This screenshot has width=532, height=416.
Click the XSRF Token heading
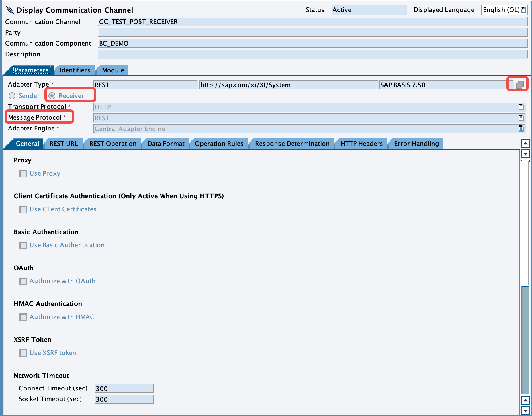[x=32, y=340]
